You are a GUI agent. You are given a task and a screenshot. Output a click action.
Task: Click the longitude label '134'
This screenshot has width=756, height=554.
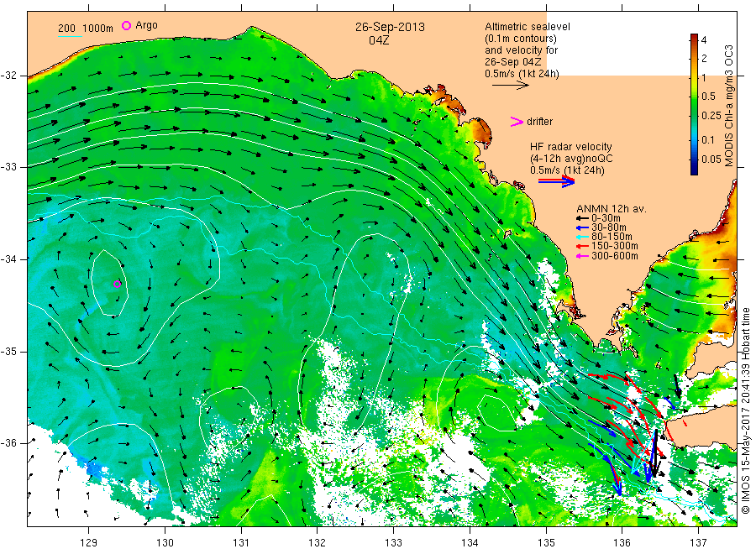(x=470, y=543)
